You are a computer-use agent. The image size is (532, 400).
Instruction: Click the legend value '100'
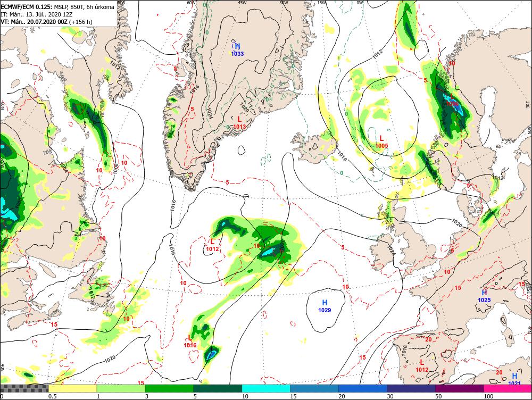click(488, 396)
